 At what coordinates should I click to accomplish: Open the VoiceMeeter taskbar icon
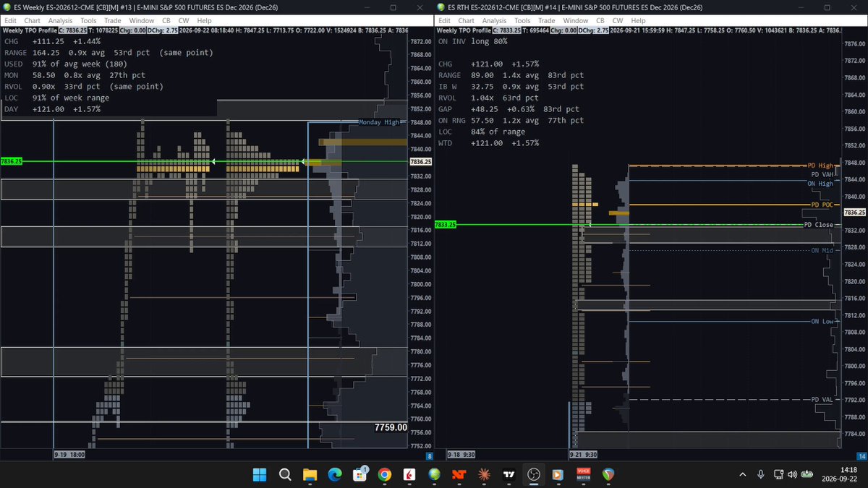(583, 474)
